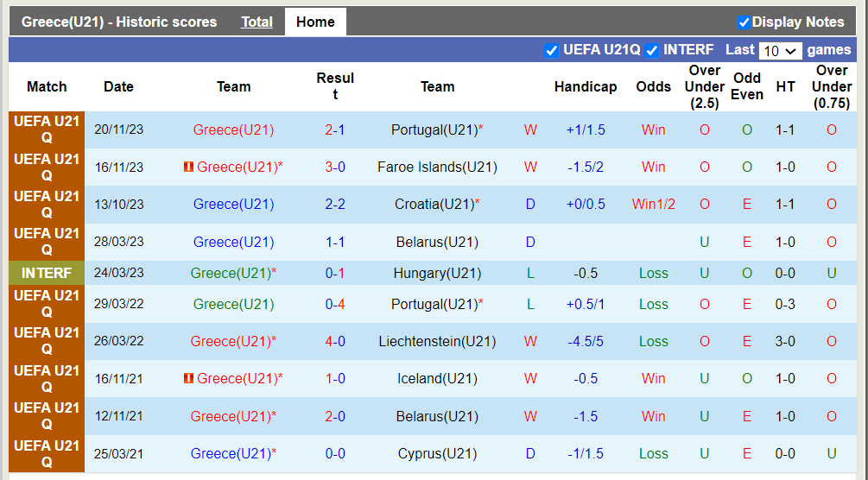The image size is (868, 480).
Task: Disable the INTERF filter checkbox
Action: pos(652,51)
